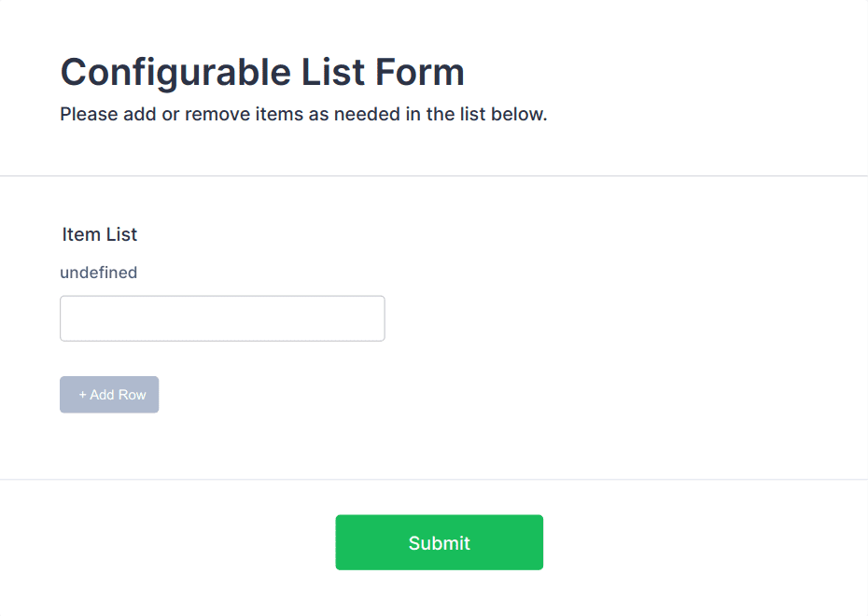The image size is (868, 616).
Task: Click the 'undefined' column label text
Action: 98,273
